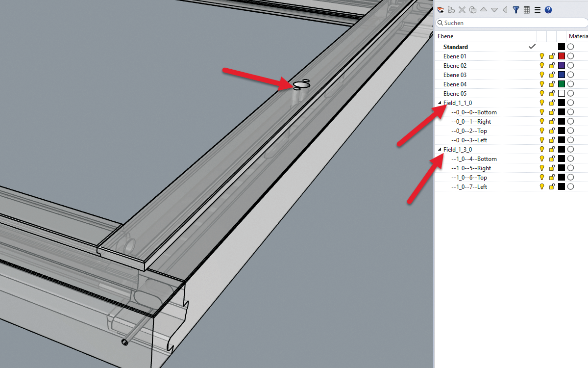Select the --0_0--2--Top sublayer

pos(469,131)
